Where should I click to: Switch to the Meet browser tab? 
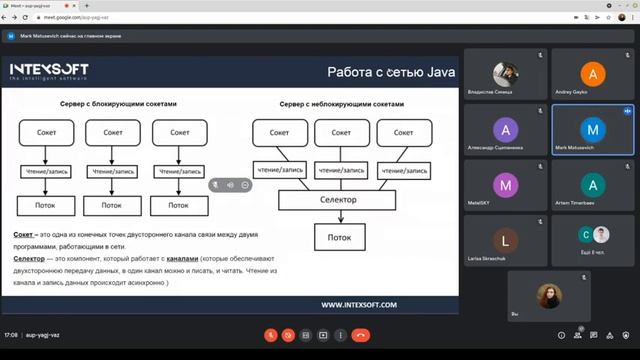[39, 6]
